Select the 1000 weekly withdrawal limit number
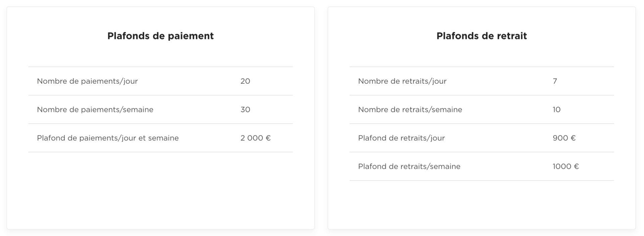 562,166
